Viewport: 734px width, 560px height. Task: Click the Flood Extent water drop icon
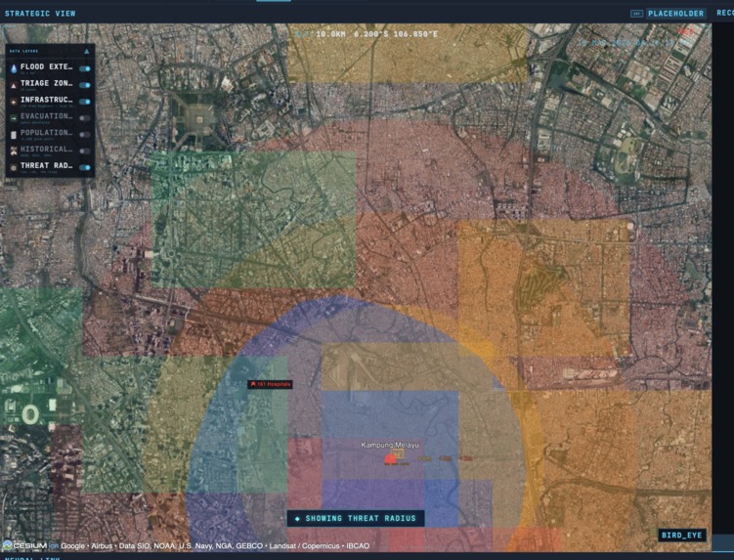[14, 68]
